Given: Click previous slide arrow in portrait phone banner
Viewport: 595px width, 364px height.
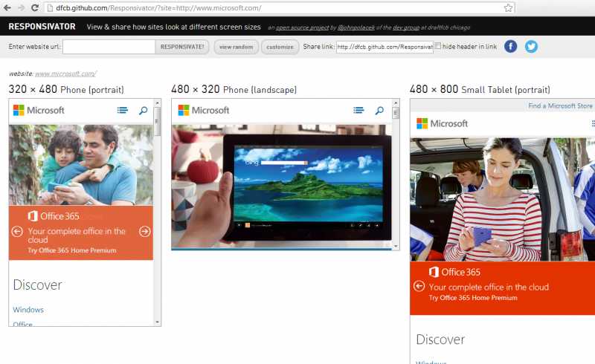Looking at the screenshot, I should [x=17, y=231].
